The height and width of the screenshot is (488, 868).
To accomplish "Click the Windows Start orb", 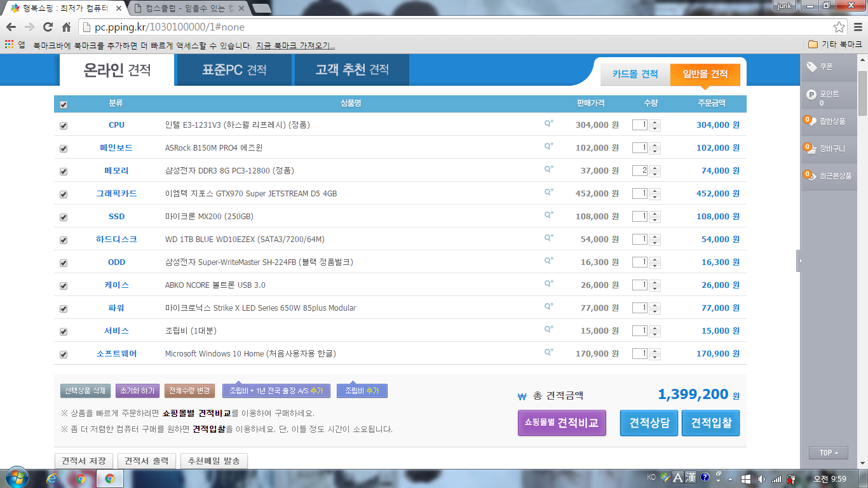I will coord(16,478).
